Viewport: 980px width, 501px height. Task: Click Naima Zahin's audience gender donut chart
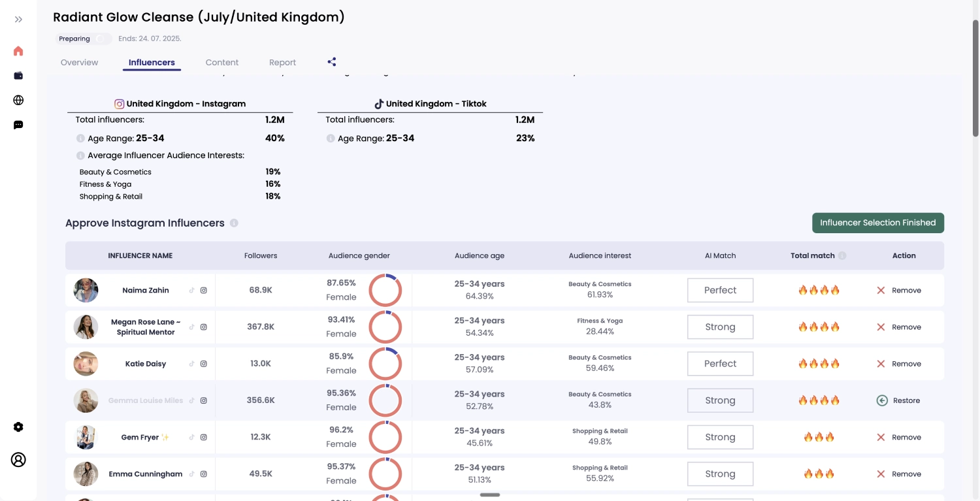385,290
